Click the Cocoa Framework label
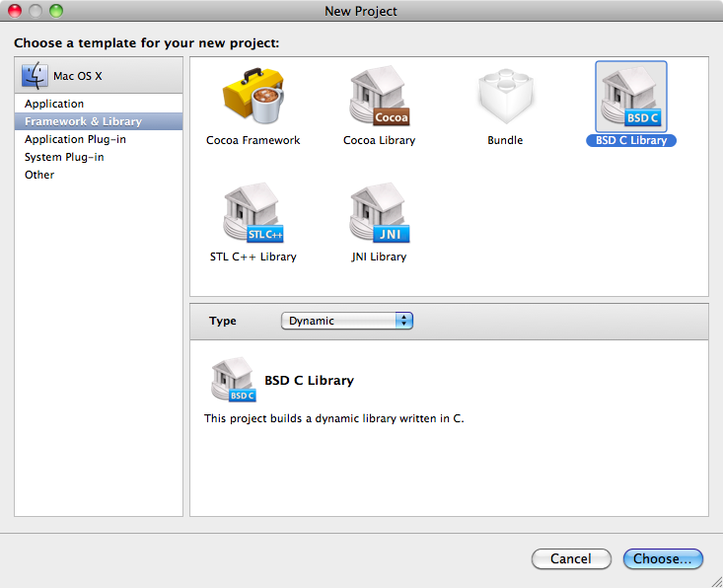723x588 pixels. [x=253, y=140]
